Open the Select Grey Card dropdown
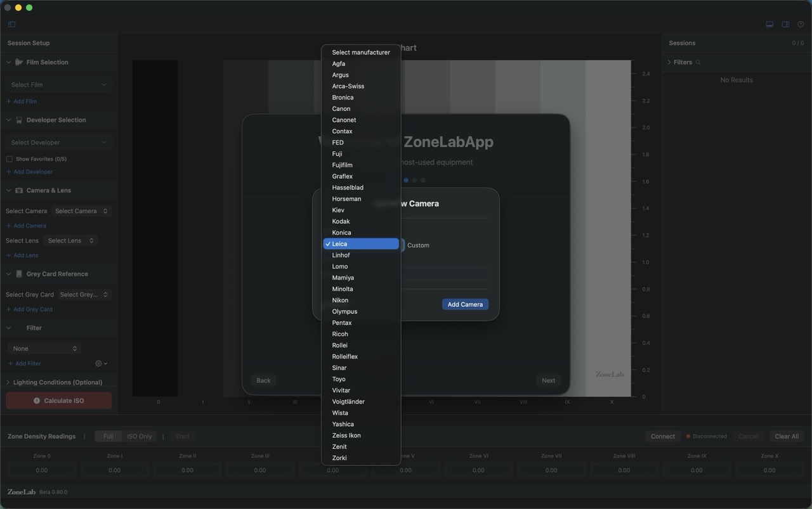812x509 pixels. pos(84,295)
